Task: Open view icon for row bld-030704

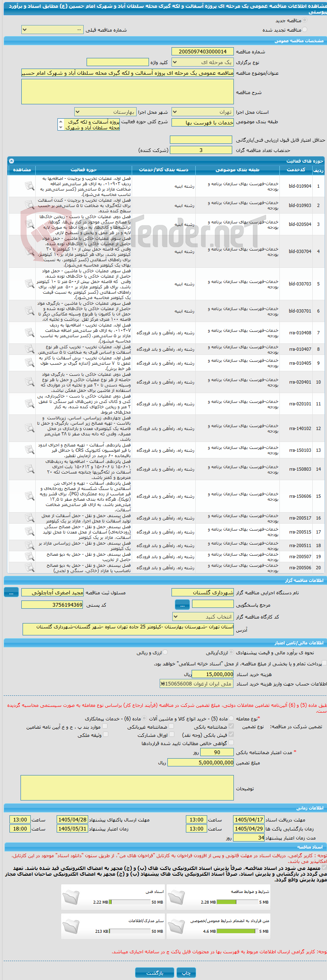Action: [x=30, y=251]
